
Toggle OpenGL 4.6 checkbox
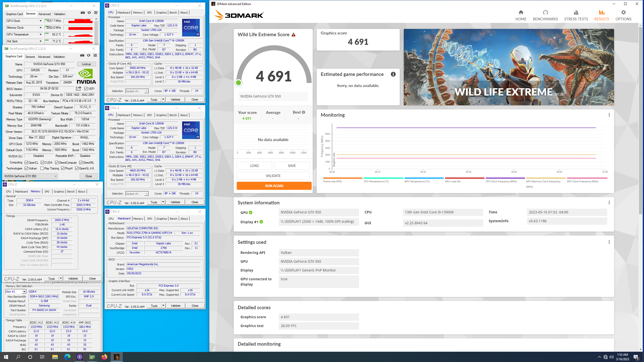[77, 168]
